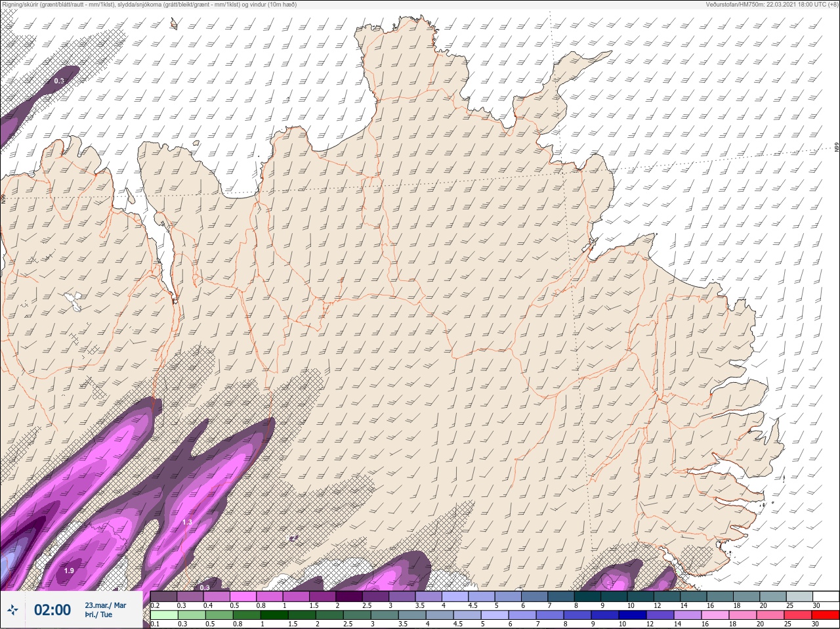
Task: Click the 1.9 precipitation value on the map
Action: pos(69,571)
